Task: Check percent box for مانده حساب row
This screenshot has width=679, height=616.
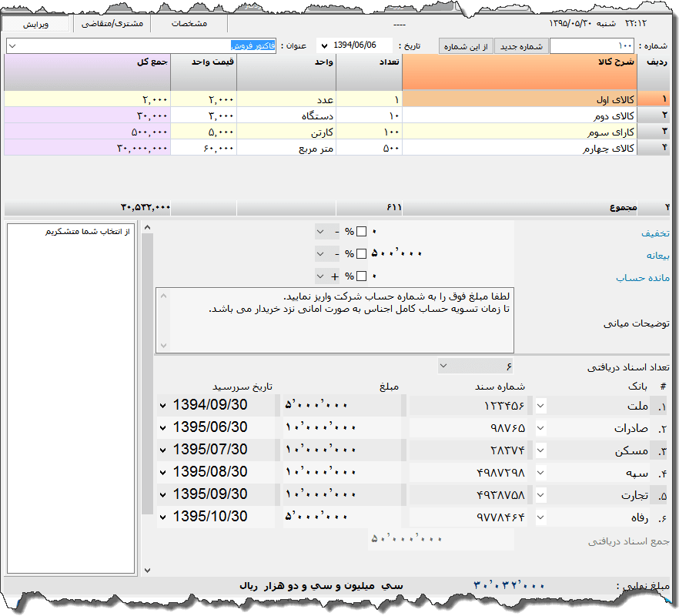Action: [x=361, y=276]
